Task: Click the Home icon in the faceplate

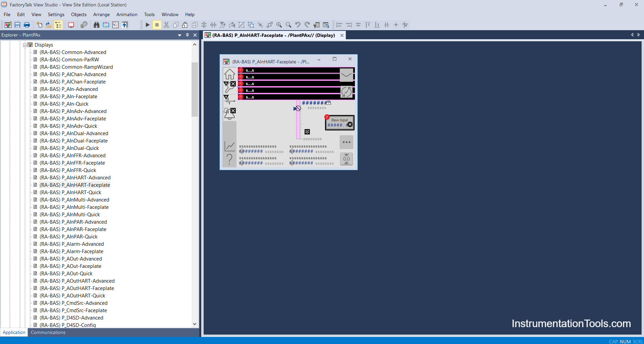Action: pyautogui.click(x=230, y=74)
